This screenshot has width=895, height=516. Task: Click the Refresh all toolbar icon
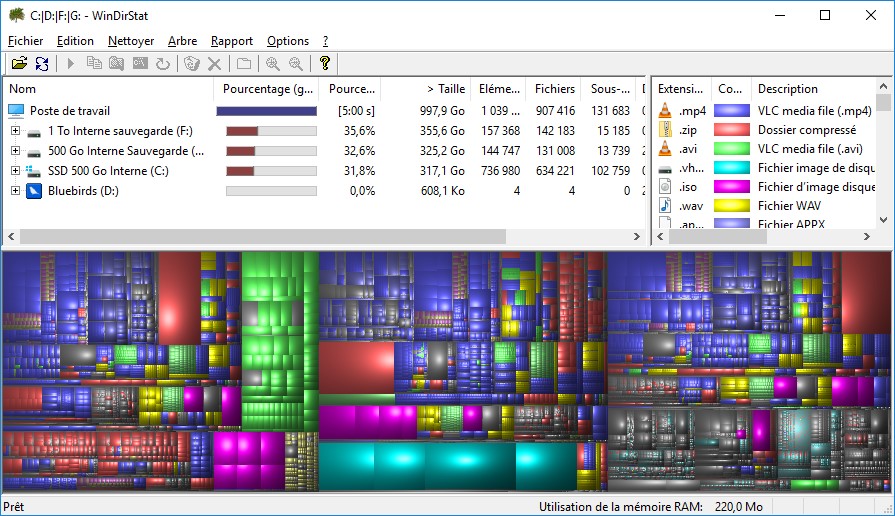pos(41,64)
